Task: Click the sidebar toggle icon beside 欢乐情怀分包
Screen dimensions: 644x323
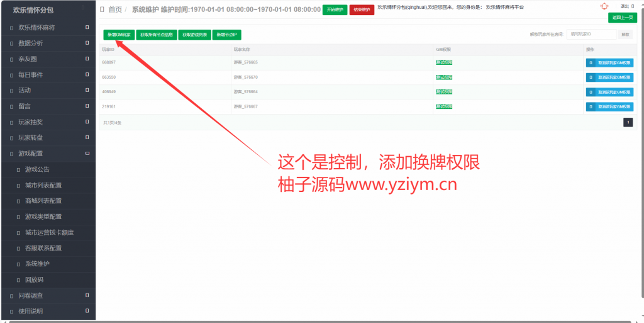Action: point(83,8)
